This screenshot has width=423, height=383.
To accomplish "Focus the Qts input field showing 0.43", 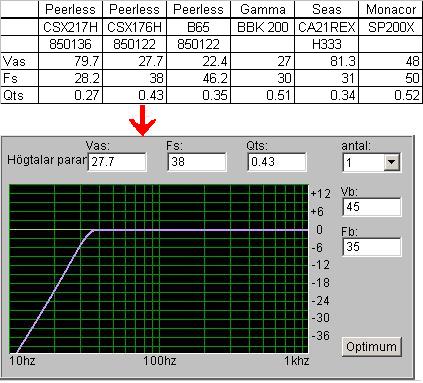I will click(277, 162).
